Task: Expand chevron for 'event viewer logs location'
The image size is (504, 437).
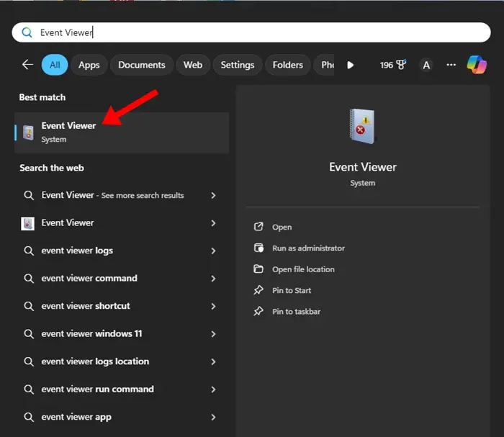Action: pos(213,361)
